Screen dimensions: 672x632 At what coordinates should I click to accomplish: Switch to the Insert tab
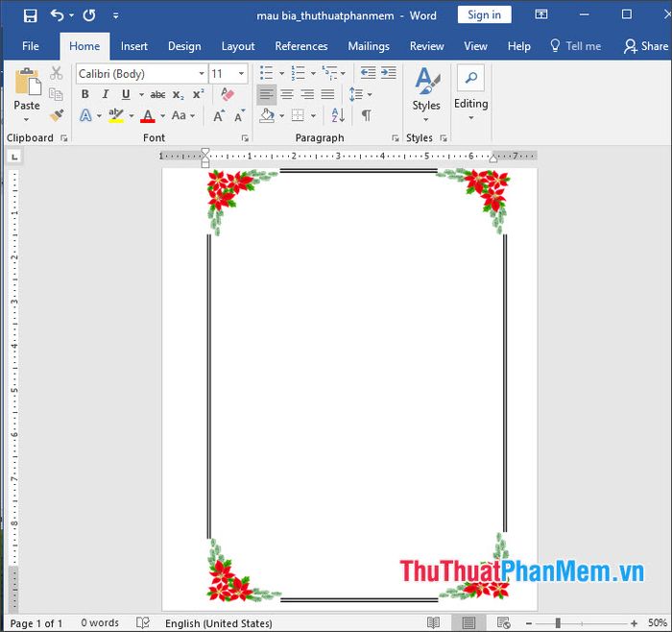133,46
